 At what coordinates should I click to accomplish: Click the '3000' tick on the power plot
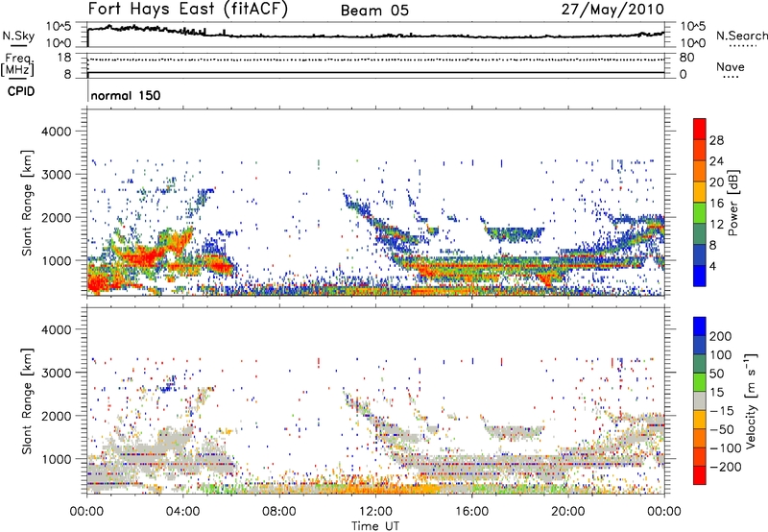point(56,175)
